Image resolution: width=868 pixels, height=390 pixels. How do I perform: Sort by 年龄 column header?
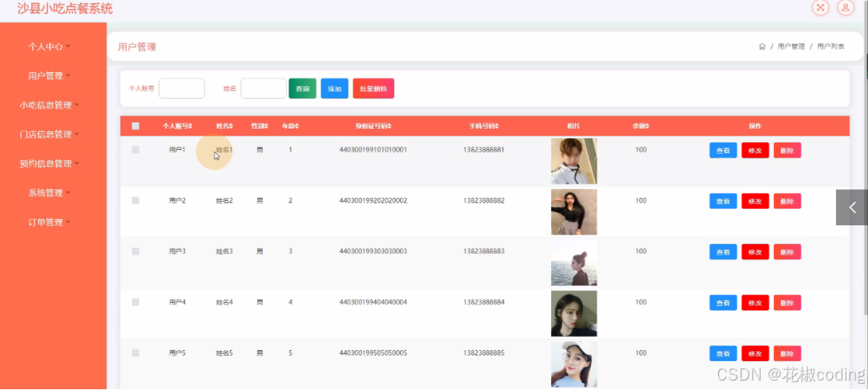[290, 126]
